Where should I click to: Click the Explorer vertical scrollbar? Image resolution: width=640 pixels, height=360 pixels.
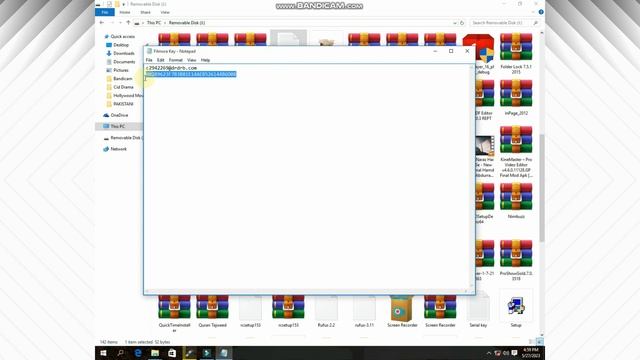542,188
